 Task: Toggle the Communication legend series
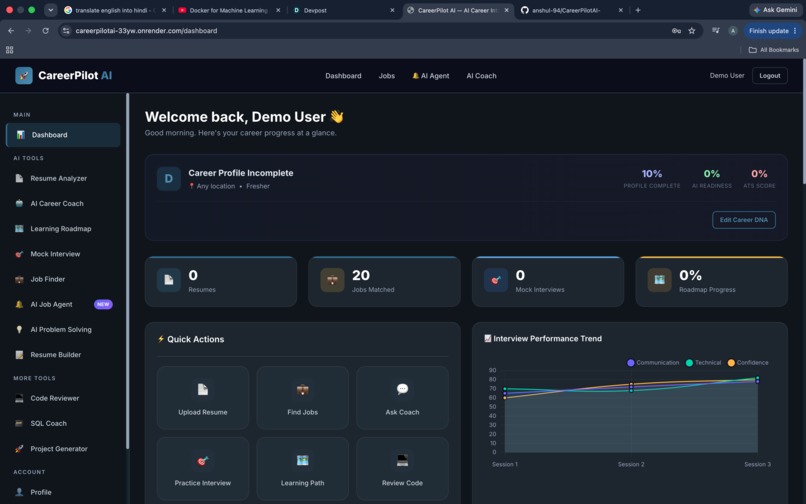point(653,363)
